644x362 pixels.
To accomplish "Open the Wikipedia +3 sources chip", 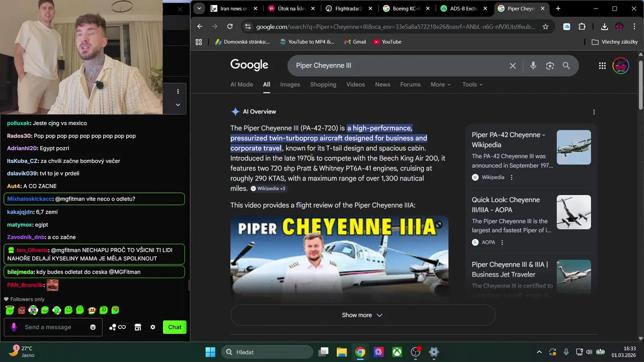I will tap(268, 189).
